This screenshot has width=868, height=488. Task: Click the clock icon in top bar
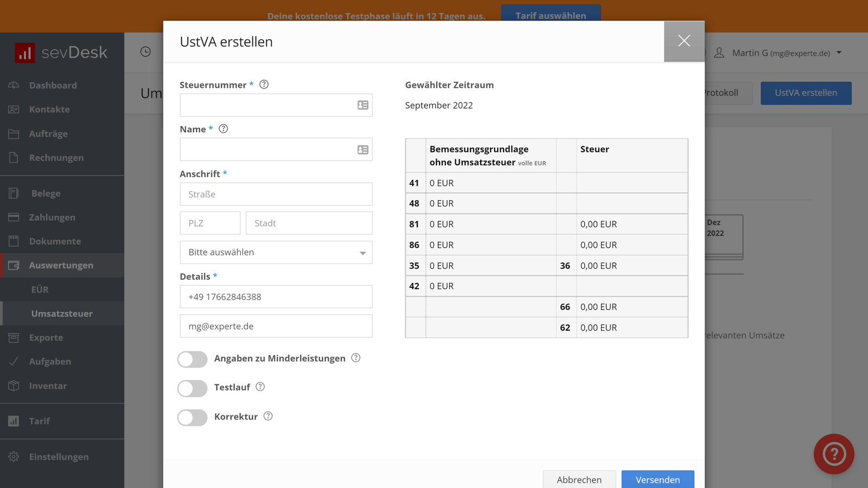pyautogui.click(x=145, y=52)
